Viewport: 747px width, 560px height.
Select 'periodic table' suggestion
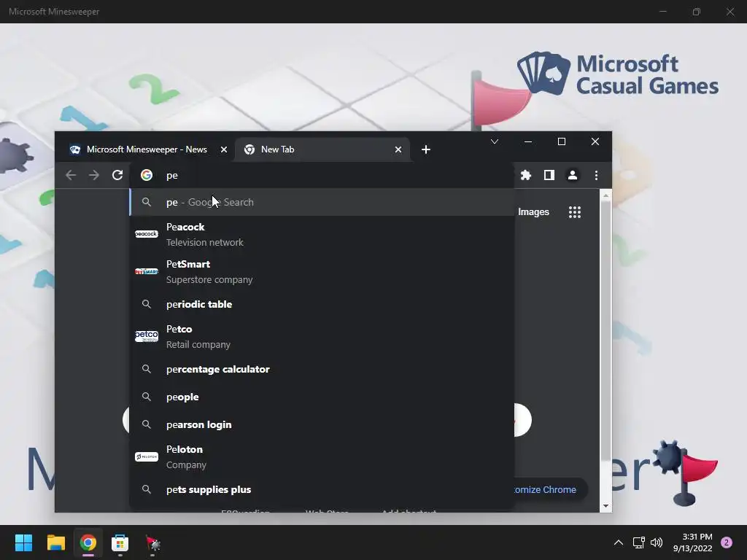(x=322, y=304)
